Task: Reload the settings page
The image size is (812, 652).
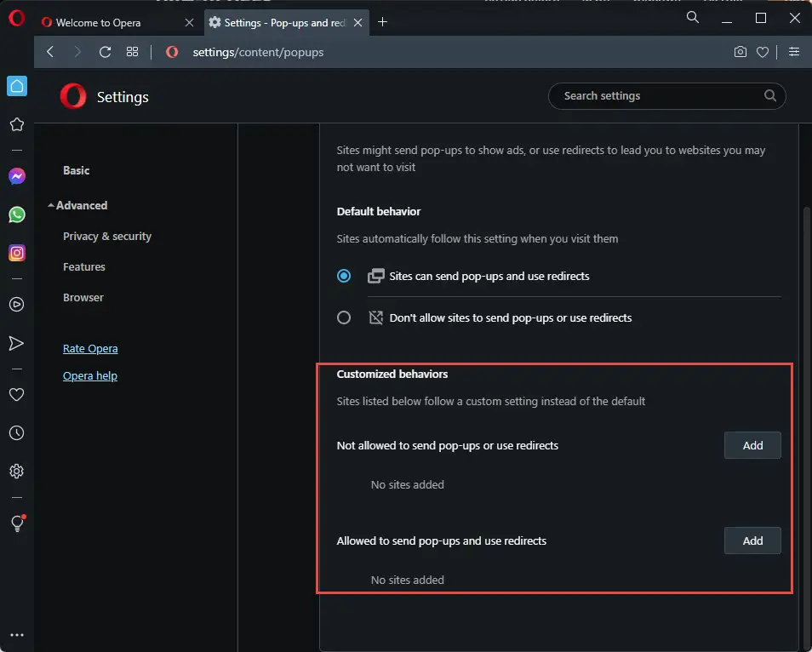Action: click(x=106, y=52)
